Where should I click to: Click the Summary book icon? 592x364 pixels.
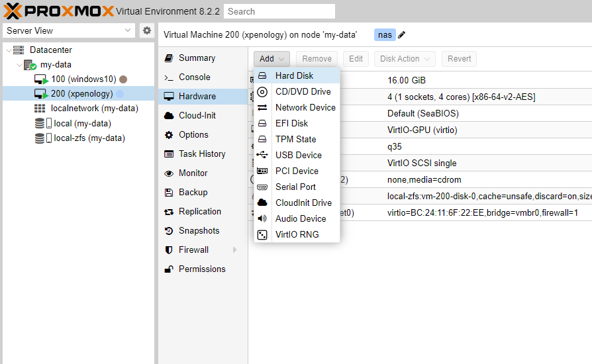[x=169, y=58]
